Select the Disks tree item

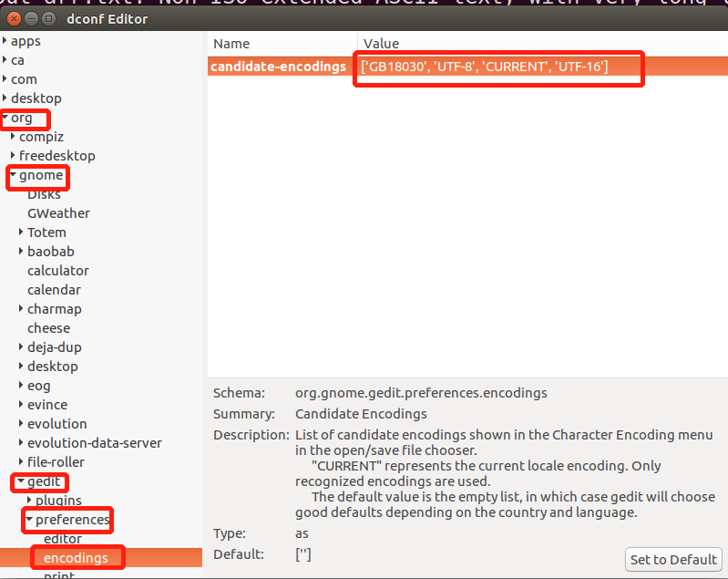tap(44, 194)
